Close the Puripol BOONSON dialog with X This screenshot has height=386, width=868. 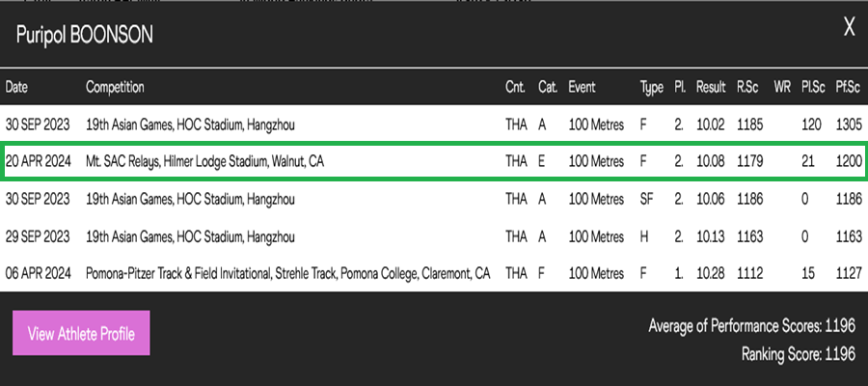[x=849, y=27]
